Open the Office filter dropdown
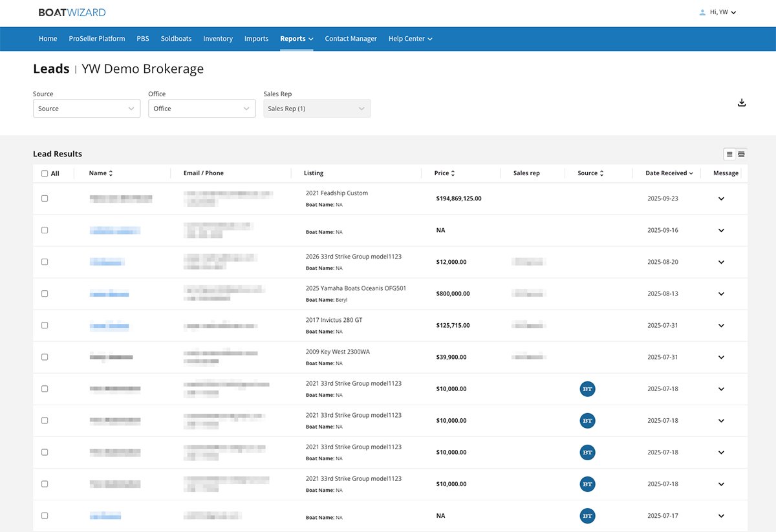Image resolution: width=776 pixels, height=532 pixels. tap(202, 109)
